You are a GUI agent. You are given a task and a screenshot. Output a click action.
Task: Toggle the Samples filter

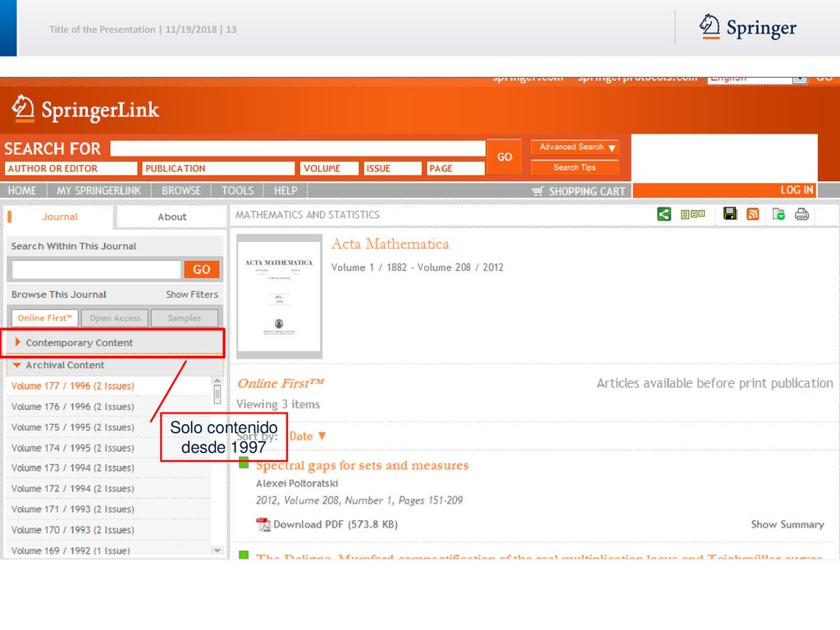click(185, 318)
